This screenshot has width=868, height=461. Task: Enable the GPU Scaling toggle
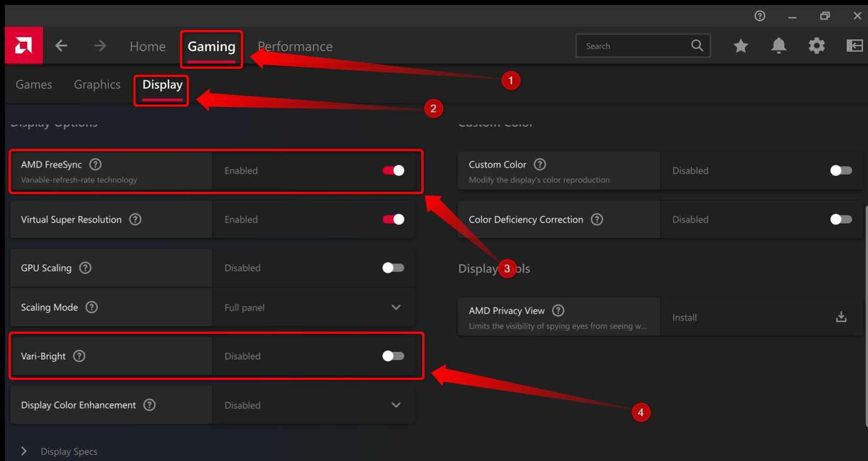tap(393, 268)
